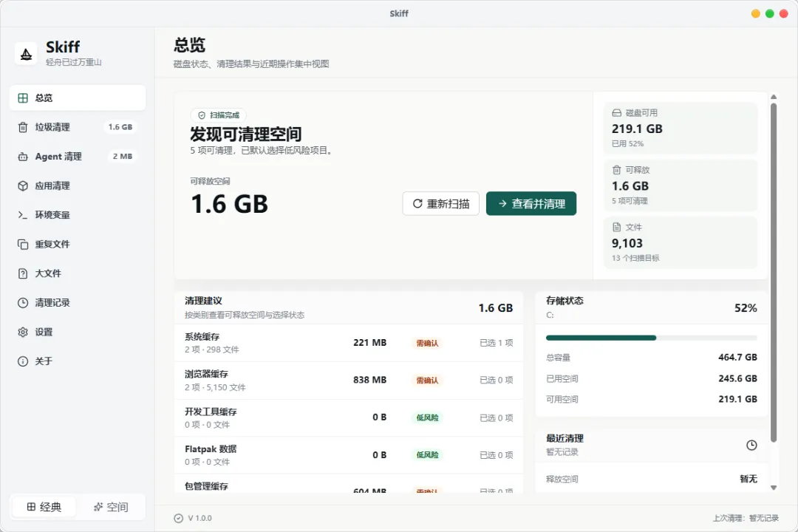Click 低风险 tag on 开发工具缓存 row
This screenshot has width=798, height=532.
(428, 418)
